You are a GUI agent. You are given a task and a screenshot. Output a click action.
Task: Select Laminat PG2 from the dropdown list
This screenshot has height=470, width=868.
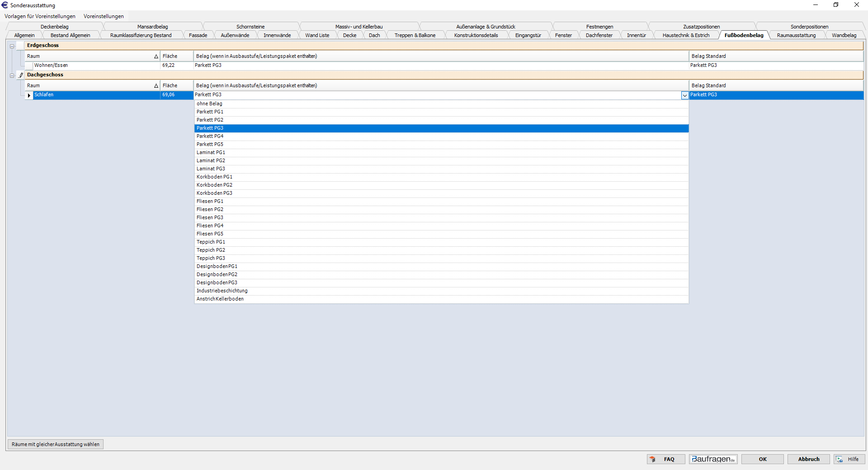pos(211,161)
